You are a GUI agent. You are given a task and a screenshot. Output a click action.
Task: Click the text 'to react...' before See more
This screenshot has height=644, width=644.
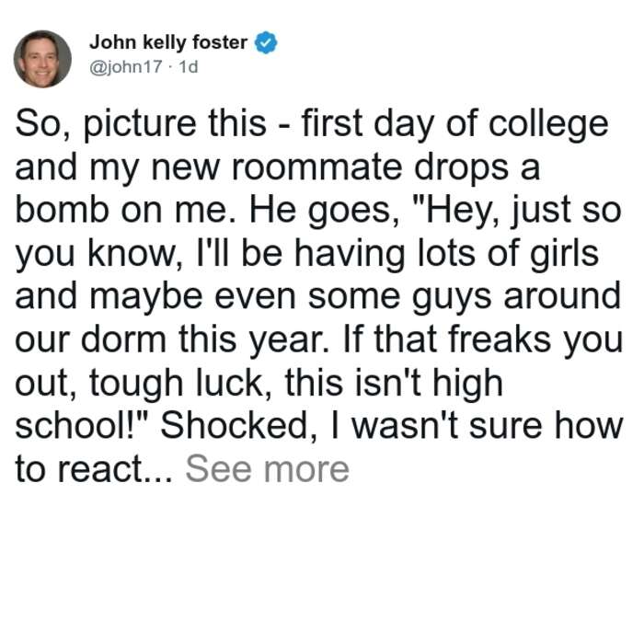(x=94, y=469)
